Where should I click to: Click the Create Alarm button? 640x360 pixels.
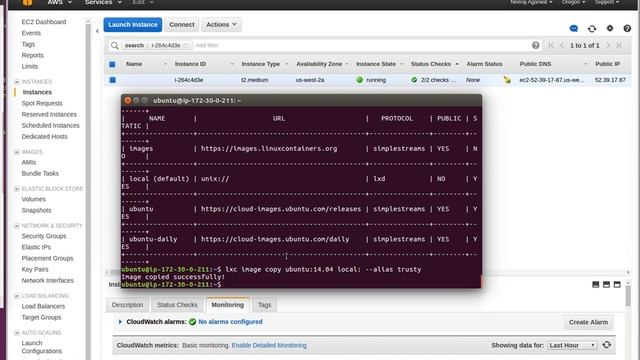point(588,322)
